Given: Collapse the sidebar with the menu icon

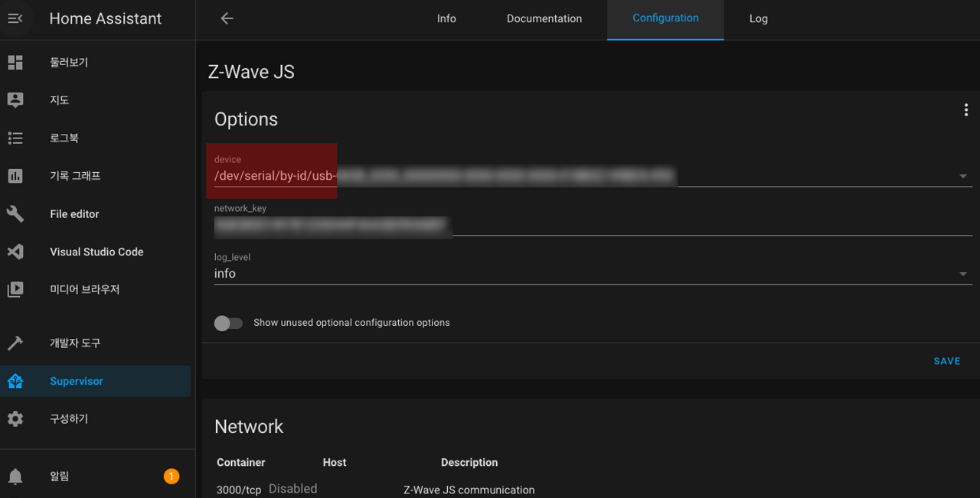Looking at the screenshot, I should (x=15, y=18).
